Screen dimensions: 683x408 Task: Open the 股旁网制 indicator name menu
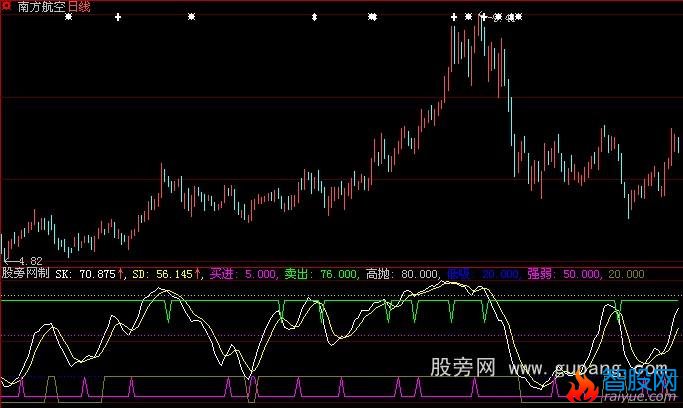coord(25,272)
